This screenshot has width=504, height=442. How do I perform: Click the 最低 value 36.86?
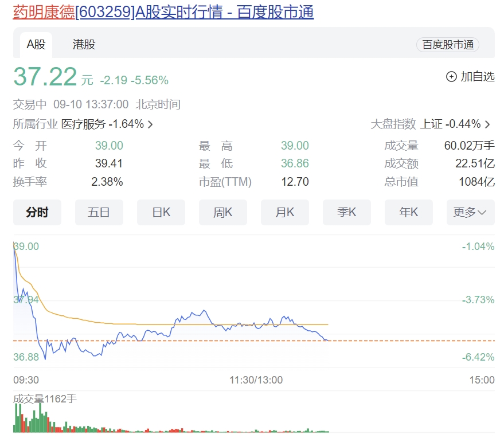(295, 163)
